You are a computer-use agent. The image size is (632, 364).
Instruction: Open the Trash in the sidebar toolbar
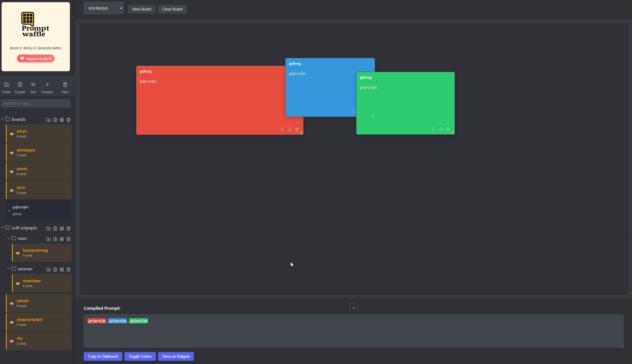point(65,88)
